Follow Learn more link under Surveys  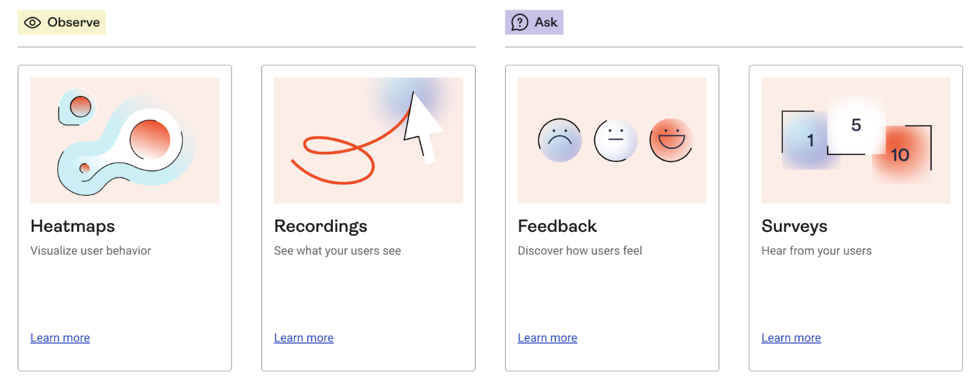[791, 338]
